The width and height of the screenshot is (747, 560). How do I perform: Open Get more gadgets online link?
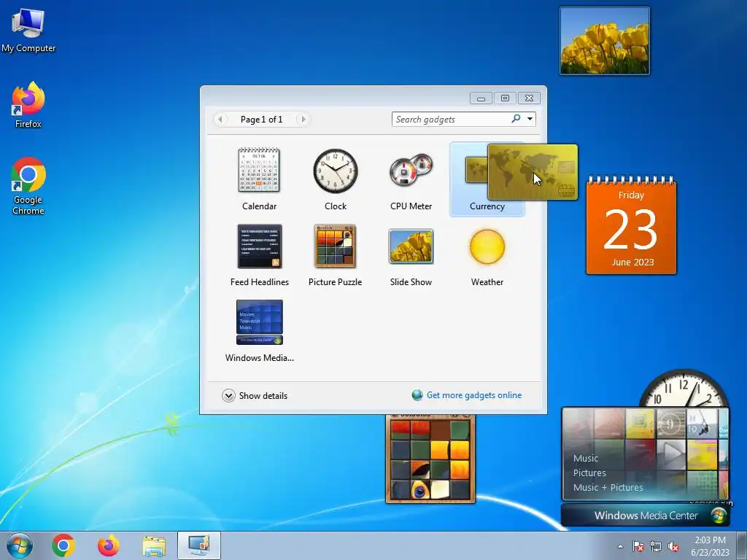[x=473, y=395]
